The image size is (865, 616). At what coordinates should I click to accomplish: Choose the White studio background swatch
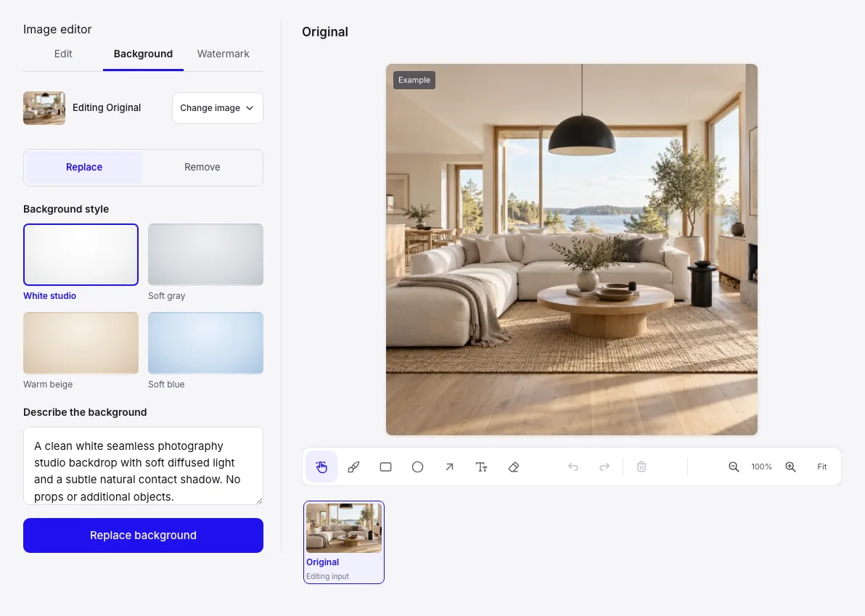point(81,255)
